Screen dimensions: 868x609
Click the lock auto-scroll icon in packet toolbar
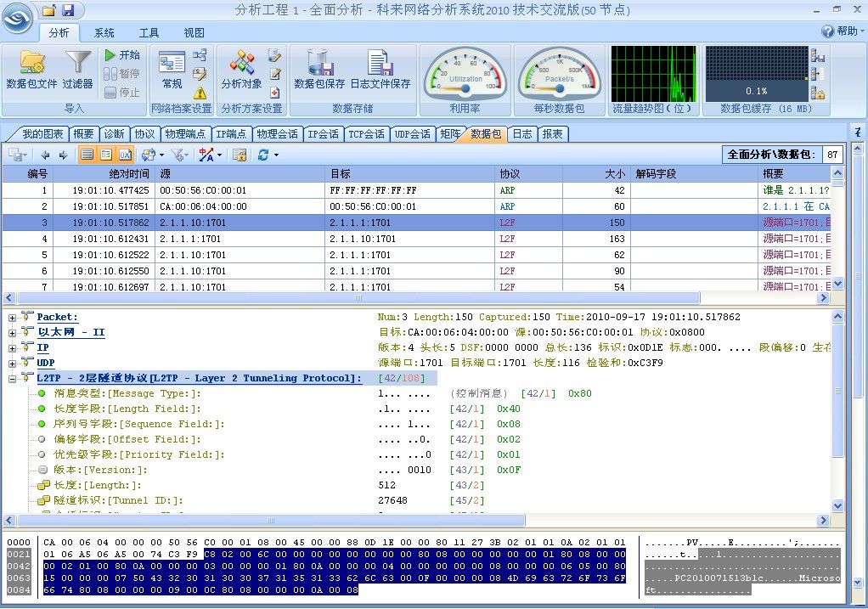pyautogui.click(x=240, y=155)
